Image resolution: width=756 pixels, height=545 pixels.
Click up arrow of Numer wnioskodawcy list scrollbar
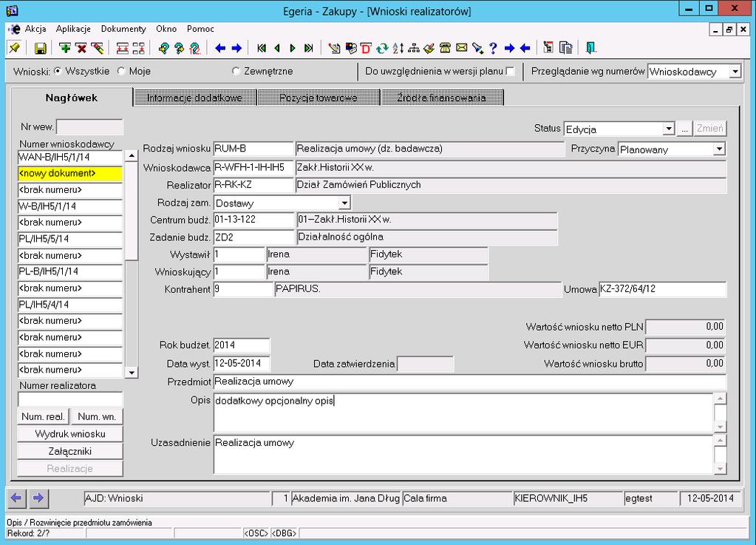coord(131,155)
